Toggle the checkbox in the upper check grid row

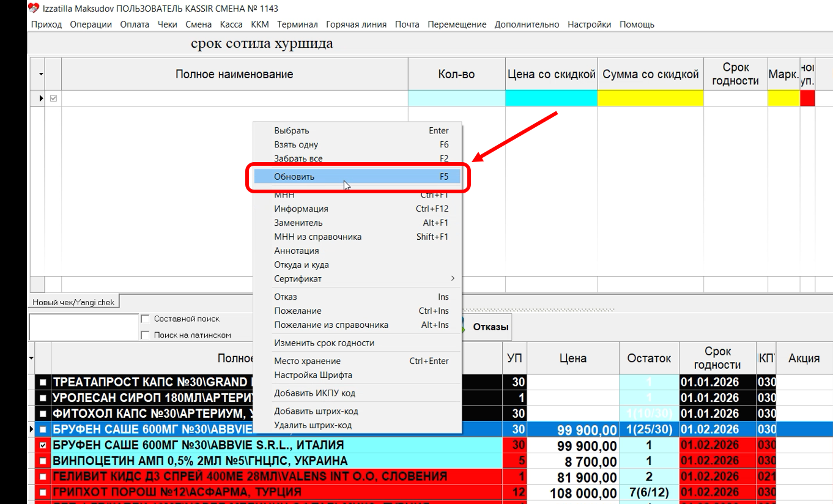pos(53,98)
